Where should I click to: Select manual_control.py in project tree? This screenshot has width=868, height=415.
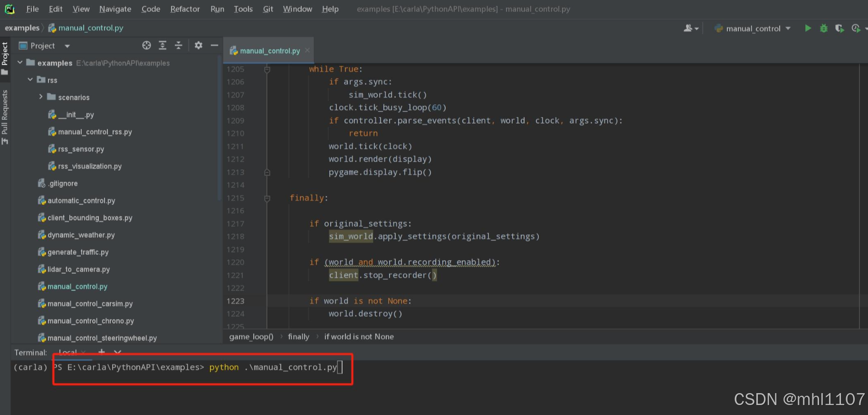(73, 286)
